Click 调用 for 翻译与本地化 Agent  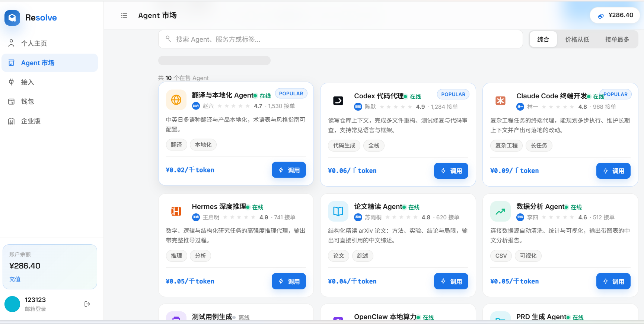[289, 170]
